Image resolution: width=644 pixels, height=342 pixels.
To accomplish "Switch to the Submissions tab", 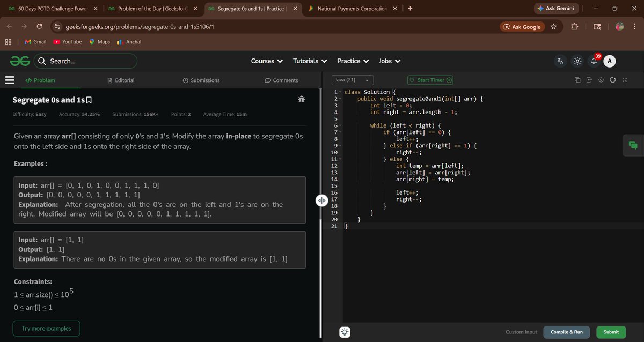I will (x=201, y=80).
